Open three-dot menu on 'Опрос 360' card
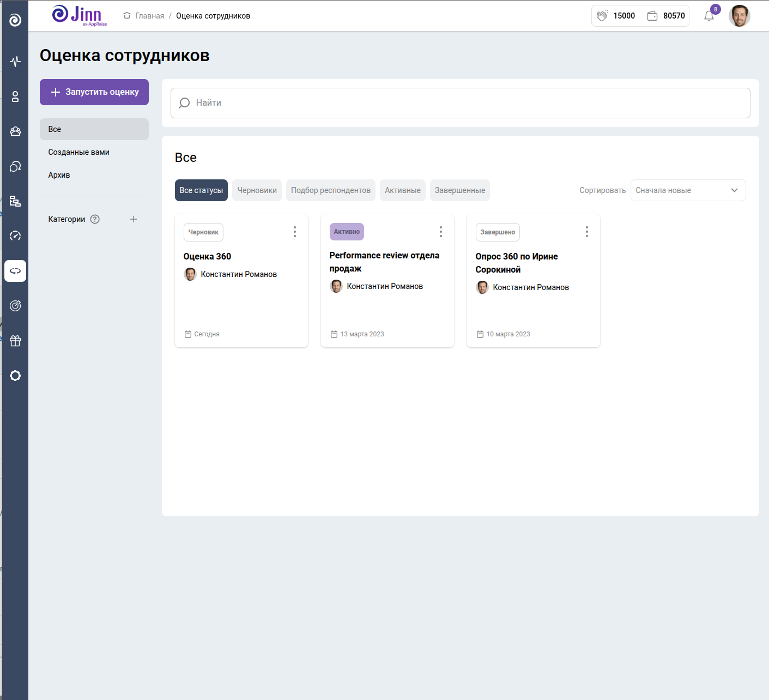This screenshot has width=769, height=700. click(x=587, y=232)
